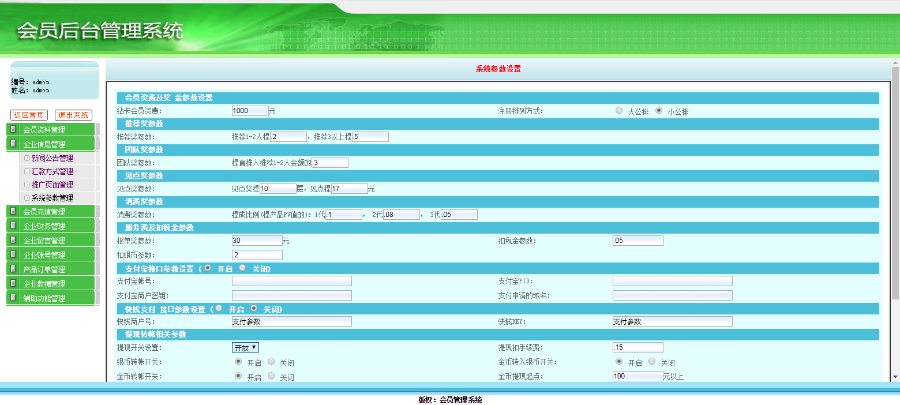This screenshot has height=405, width=900.
Task: Click the 见点奖 levels field showing 10
Action: [x=278, y=188]
